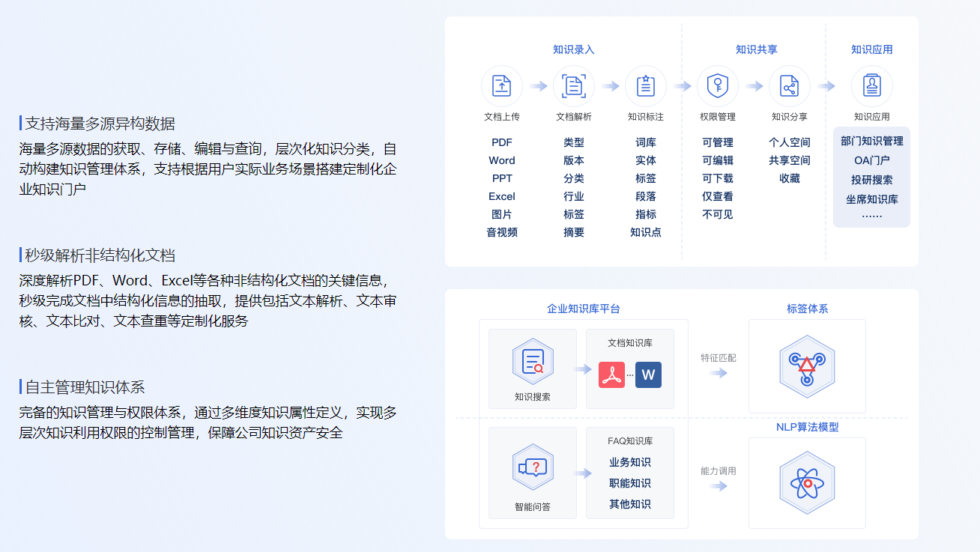This screenshot has height=552, width=980.
Task: Click 个人空间 under 知识分享
Action: (x=790, y=142)
